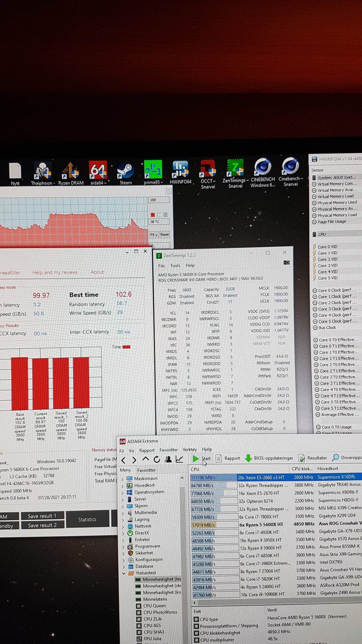362x644 pixels.
Task: Open Resultater in the AIDA64 toolbar
Action: point(313,458)
